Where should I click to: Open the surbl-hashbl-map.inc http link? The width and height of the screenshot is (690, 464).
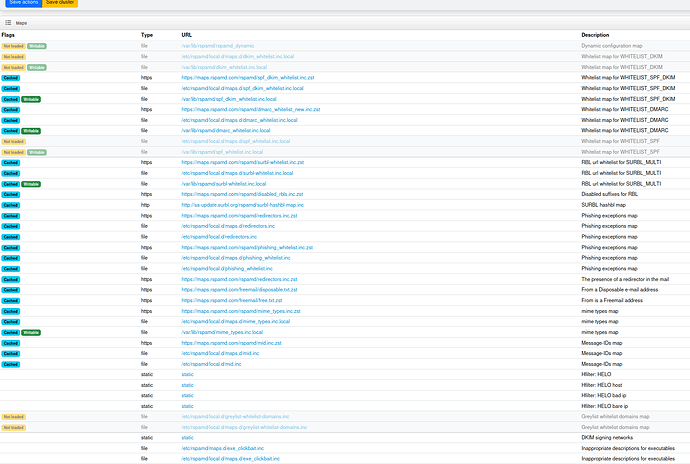pos(241,204)
